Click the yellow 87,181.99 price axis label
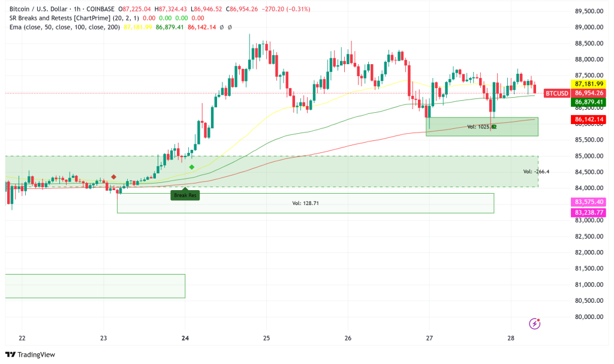The width and height of the screenshot is (614, 364). point(589,84)
